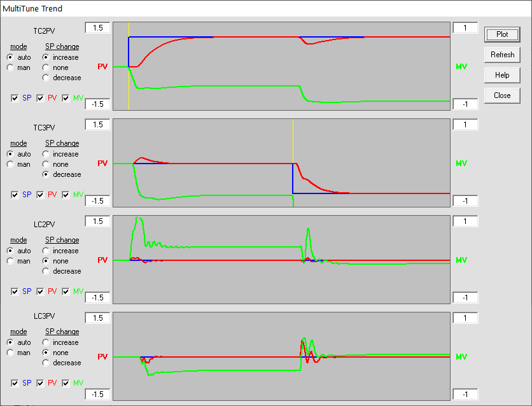The height and width of the screenshot is (406, 532).
Task: Hide the LC2PV MV trace
Action: (66, 291)
